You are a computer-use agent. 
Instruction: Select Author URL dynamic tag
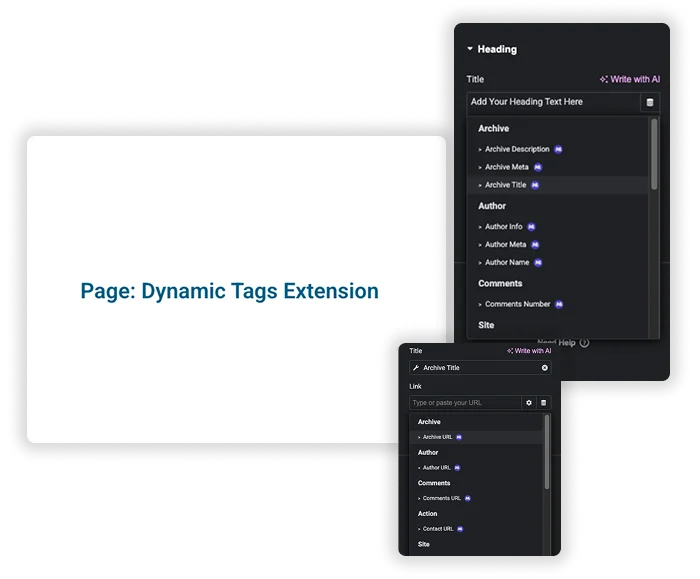(437, 468)
